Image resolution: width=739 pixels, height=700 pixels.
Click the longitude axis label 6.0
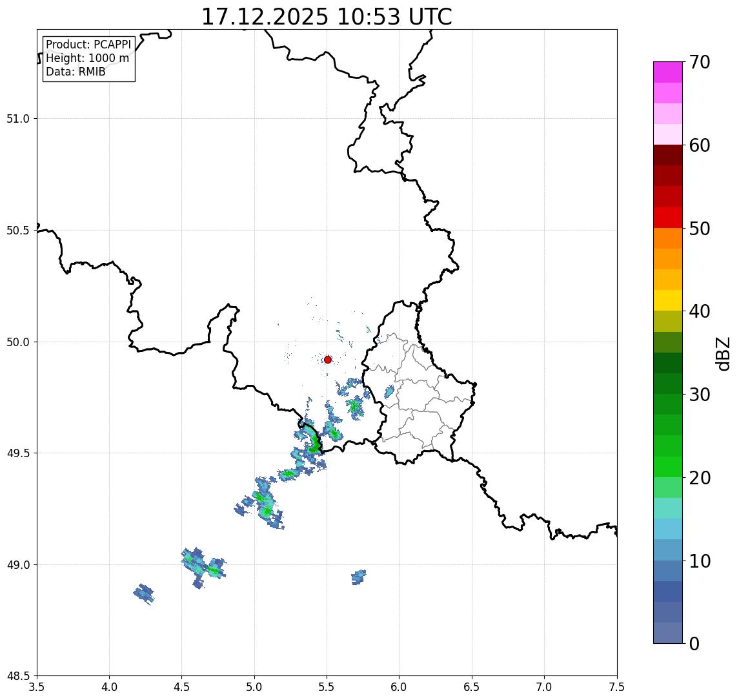click(400, 687)
